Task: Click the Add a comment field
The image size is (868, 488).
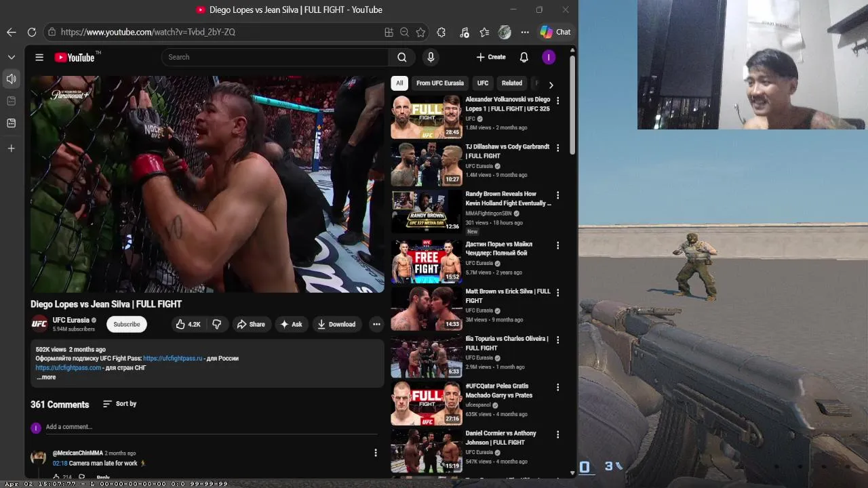Action: click(212, 427)
